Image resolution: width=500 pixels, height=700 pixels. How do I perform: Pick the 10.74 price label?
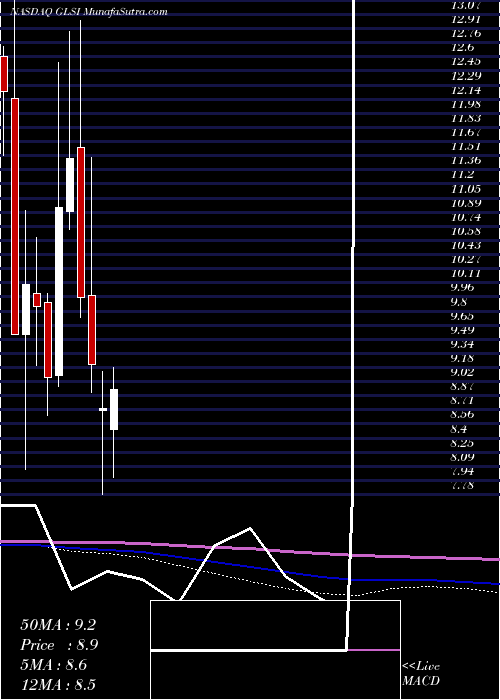coord(466,217)
